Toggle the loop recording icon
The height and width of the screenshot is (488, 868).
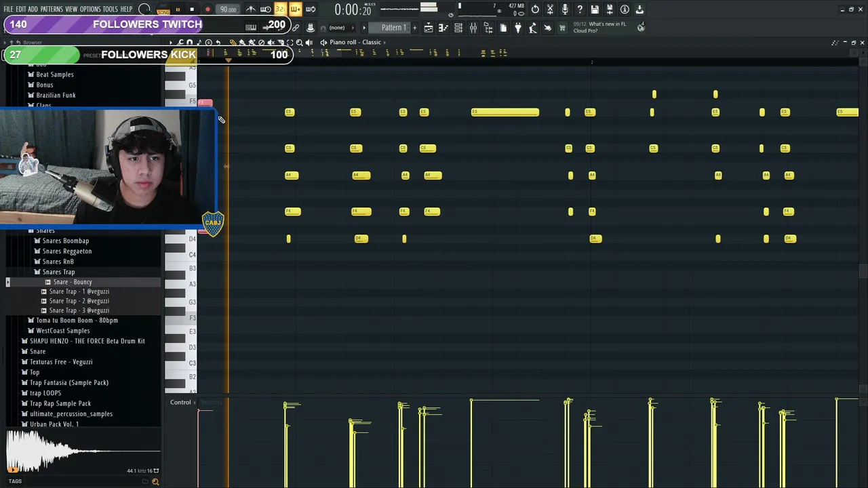click(311, 9)
